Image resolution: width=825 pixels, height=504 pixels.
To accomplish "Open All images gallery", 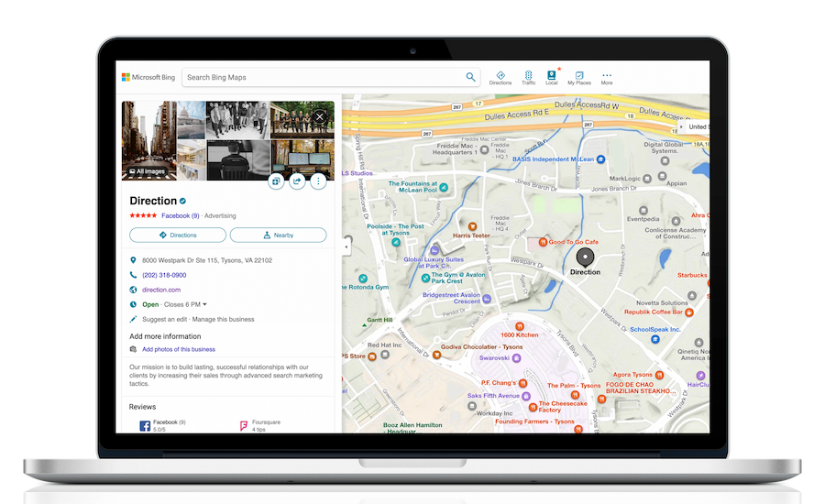I will (148, 171).
